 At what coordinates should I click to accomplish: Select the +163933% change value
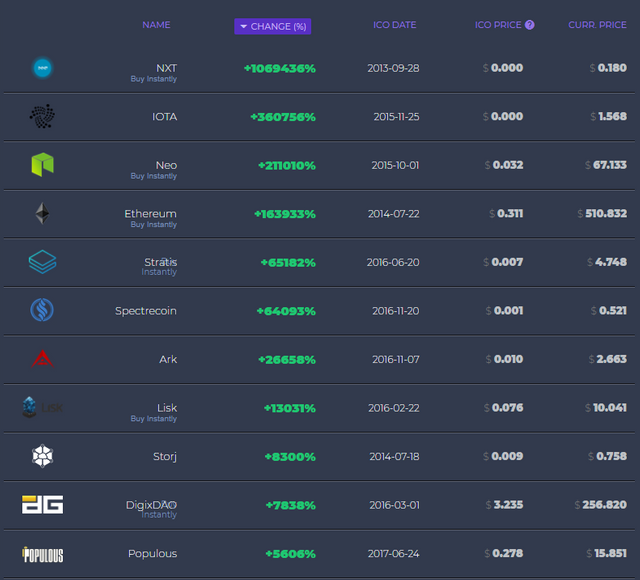pyautogui.click(x=285, y=214)
